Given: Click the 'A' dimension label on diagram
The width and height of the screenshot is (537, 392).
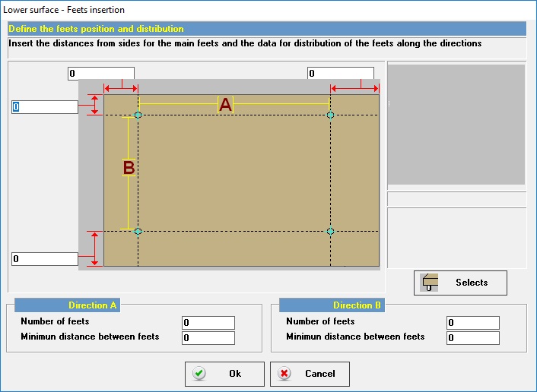Looking at the screenshot, I should click(225, 105).
